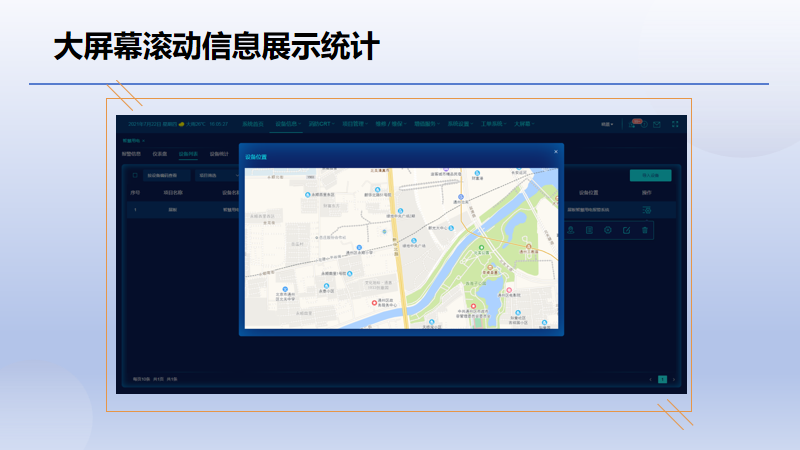The height and width of the screenshot is (450, 800).
Task: Select table row number 1
Action: pyautogui.click(x=402, y=210)
